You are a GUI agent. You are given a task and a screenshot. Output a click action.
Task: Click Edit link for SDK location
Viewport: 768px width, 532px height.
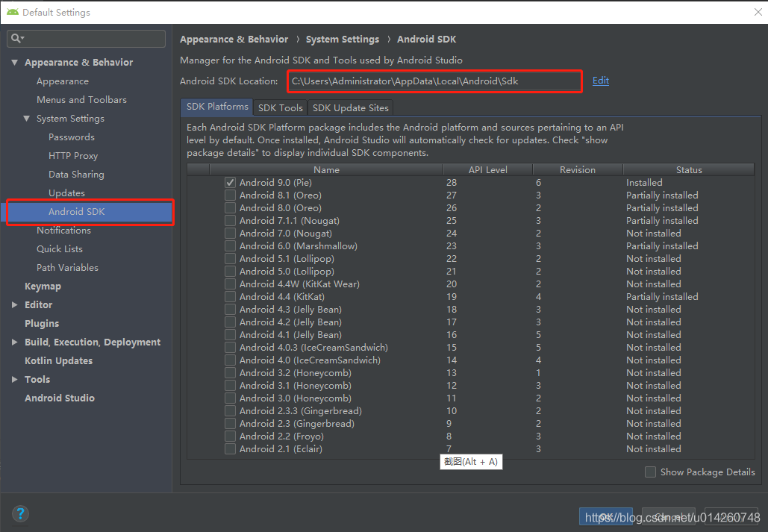coord(601,81)
